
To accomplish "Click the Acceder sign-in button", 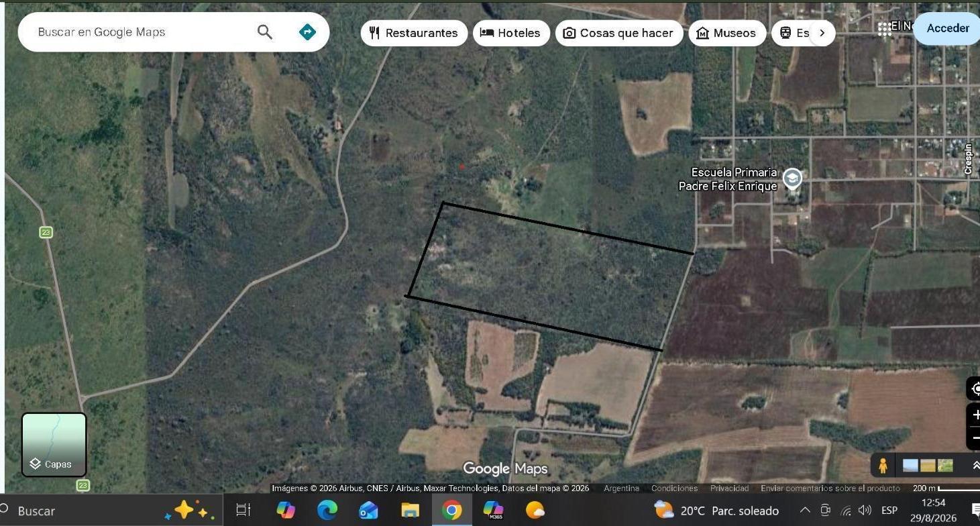I will tap(947, 28).
